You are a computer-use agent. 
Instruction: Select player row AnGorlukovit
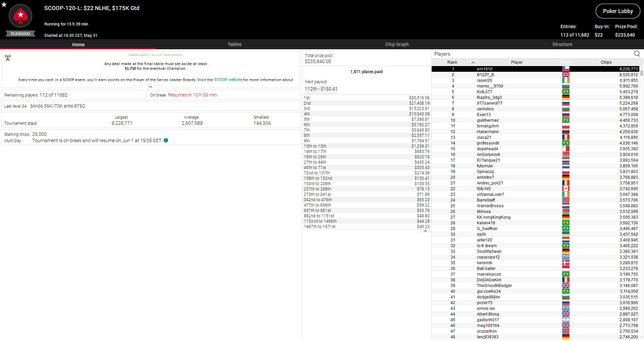pyautogui.click(x=536, y=155)
